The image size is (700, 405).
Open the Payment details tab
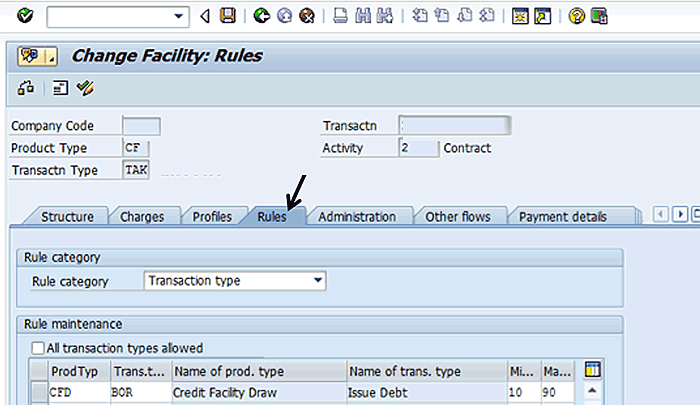tap(562, 216)
